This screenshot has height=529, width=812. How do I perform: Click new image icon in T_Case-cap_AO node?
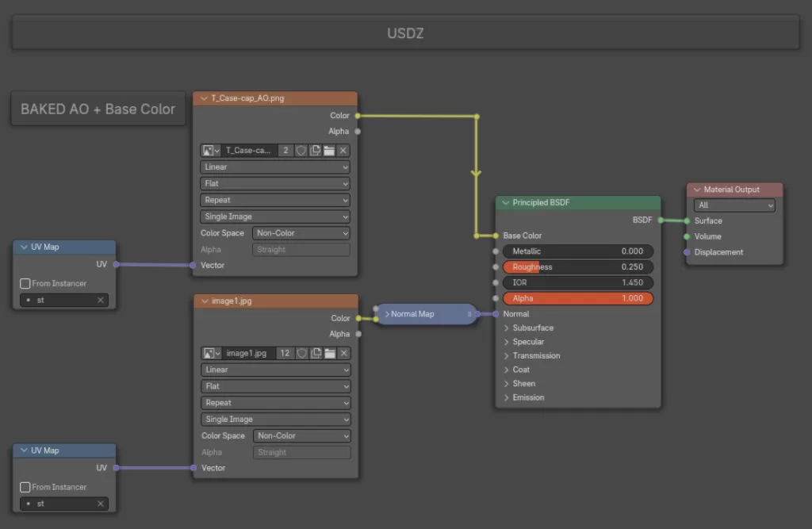[x=315, y=151]
